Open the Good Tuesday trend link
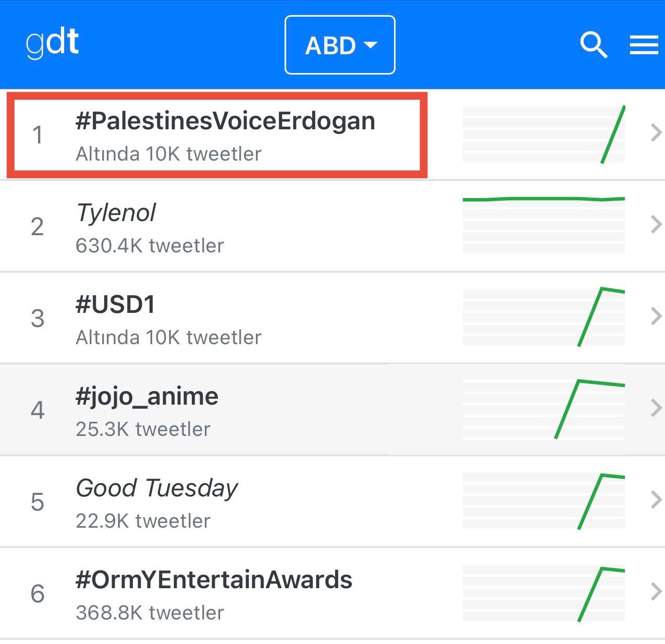 pos(157,488)
